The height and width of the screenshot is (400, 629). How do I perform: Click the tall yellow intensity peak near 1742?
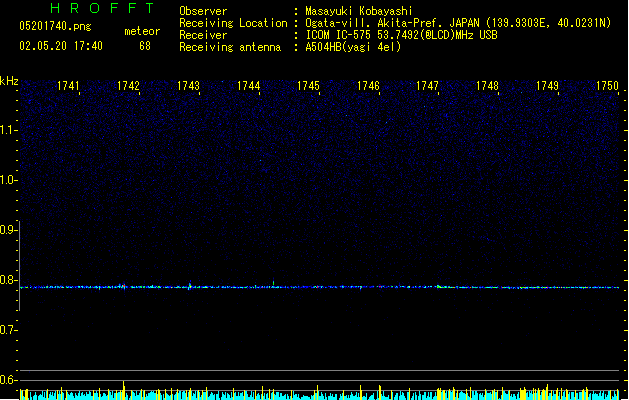124,390
